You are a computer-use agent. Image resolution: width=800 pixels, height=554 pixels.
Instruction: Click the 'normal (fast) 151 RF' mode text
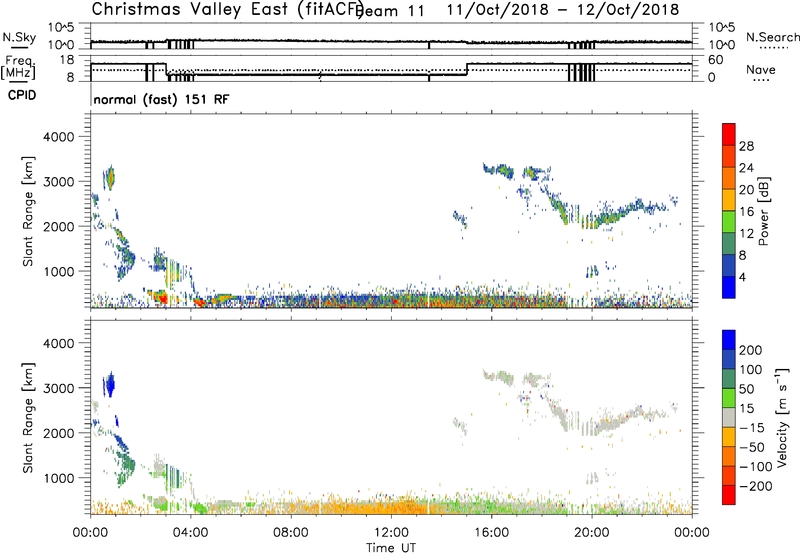coord(161,99)
